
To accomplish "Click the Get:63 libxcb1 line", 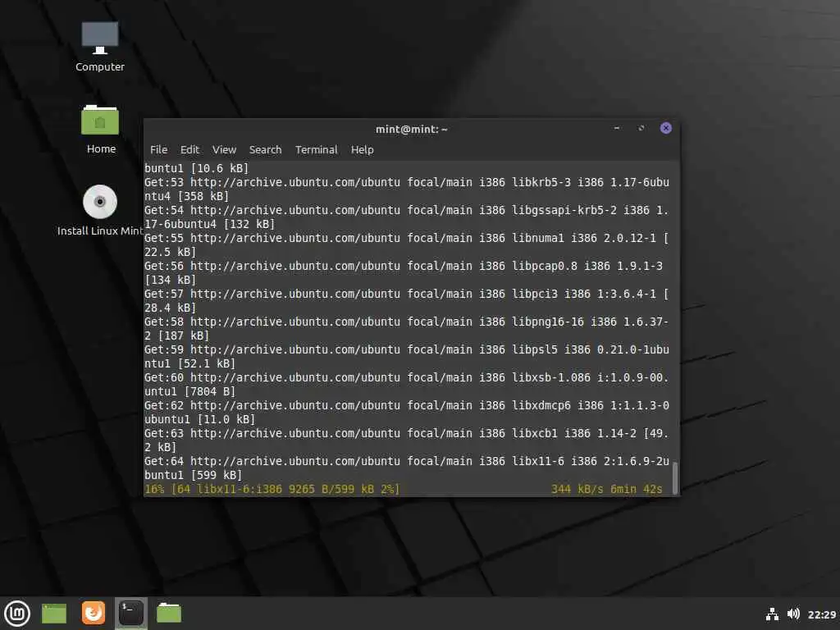I will (407, 433).
